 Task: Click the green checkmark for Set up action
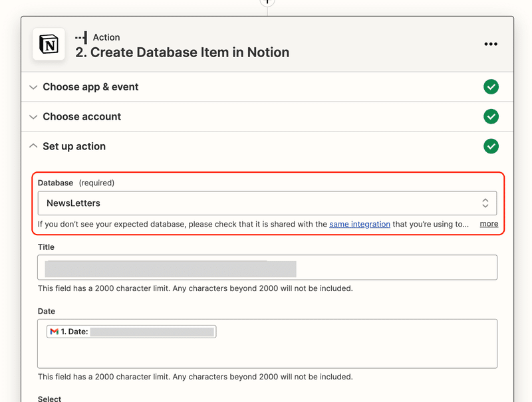491,146
